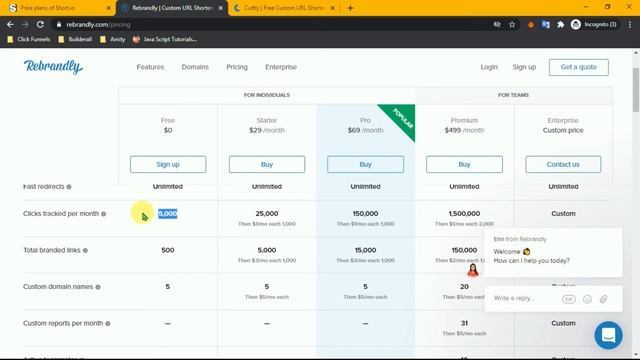Open browser extensions puzzle icon
The width and height of the screenshot is (640, 360).
point(560,24)
